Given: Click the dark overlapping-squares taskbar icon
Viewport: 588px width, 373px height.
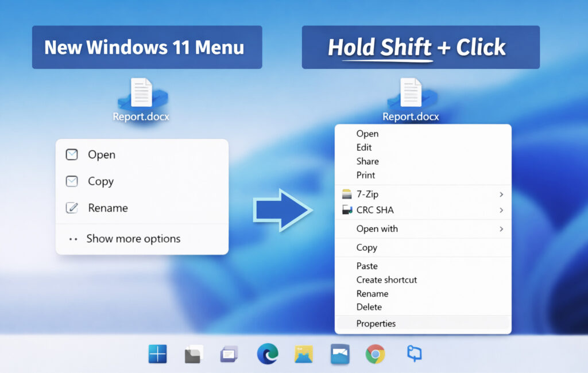Looking at the screenshot, I should (x=194, y=354).
